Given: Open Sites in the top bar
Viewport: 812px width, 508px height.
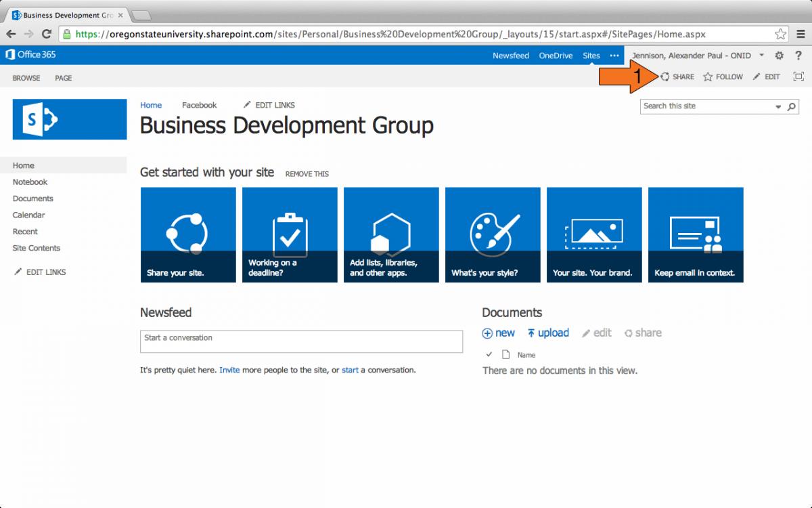Looking at the screenshot, I should tap(591, 56).
